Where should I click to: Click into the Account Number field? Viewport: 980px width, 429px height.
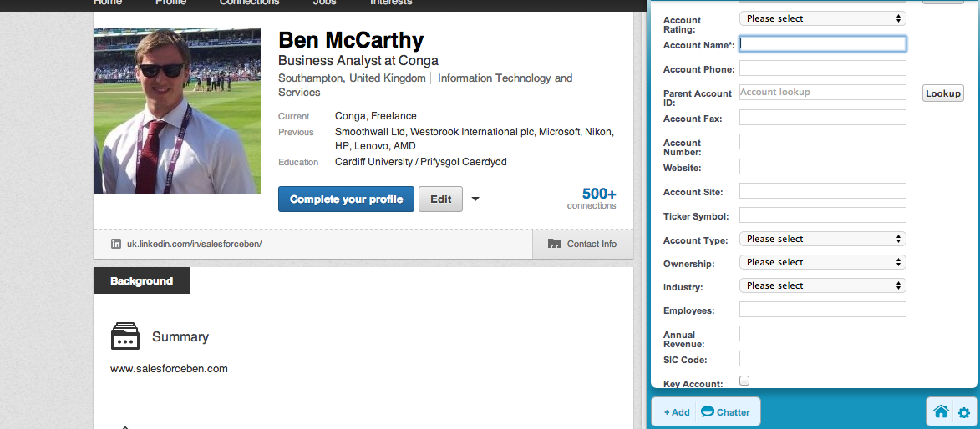[822, 142]
